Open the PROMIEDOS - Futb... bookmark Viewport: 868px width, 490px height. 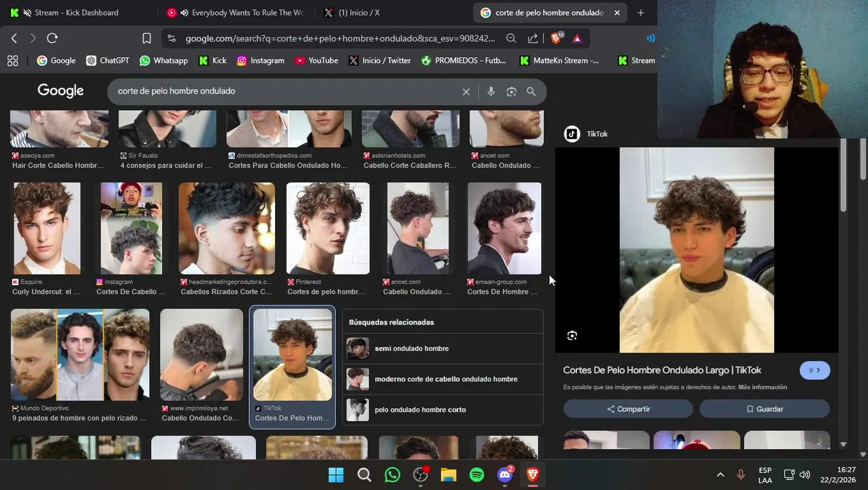[x=464, y=61]
